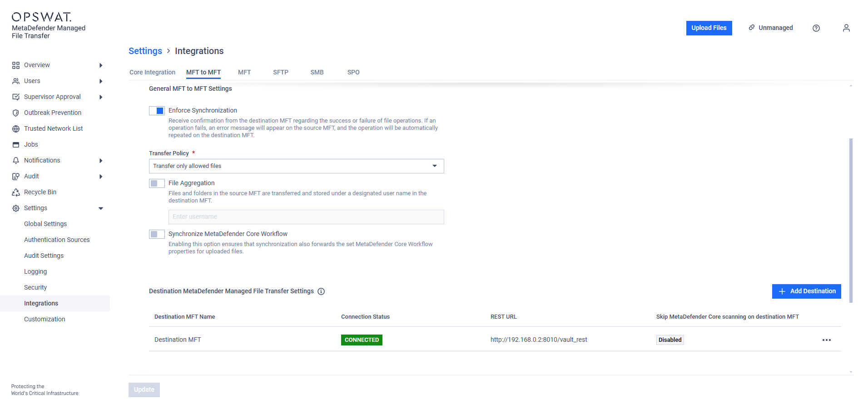Viewport: 868px width, 399px height.
Task: Click the Audit icon in sidebar
Action: (16, 177)
